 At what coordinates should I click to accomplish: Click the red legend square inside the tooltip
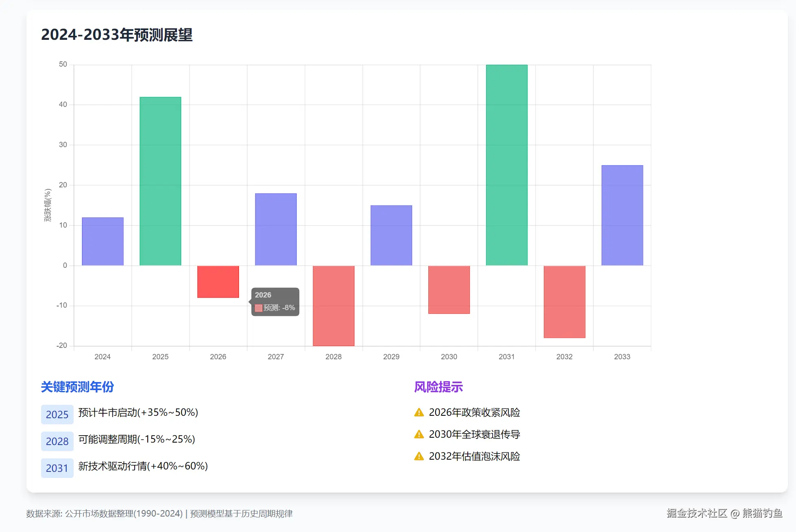coord(258,308)
